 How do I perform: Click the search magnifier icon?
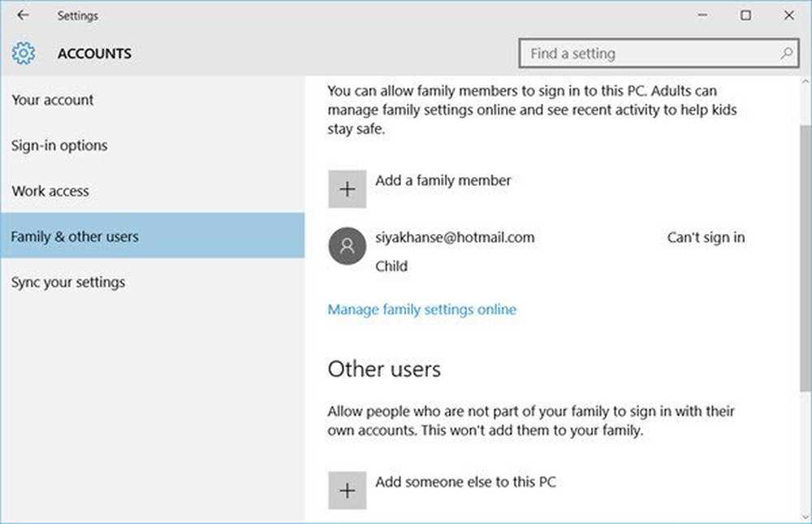click(785, 54)
